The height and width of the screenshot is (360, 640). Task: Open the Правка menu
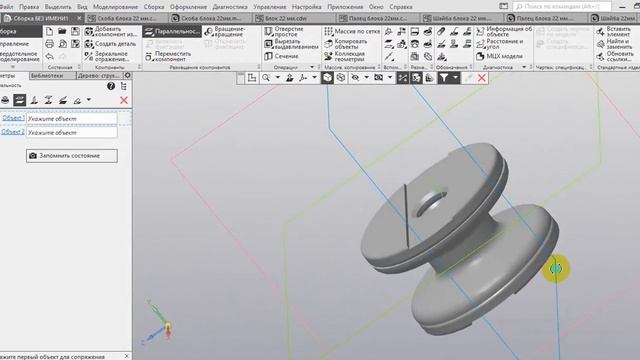(29, 7)
